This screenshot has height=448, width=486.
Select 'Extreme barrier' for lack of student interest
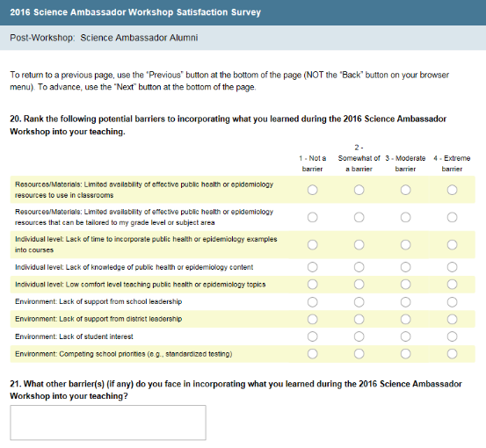coord(452,336)
